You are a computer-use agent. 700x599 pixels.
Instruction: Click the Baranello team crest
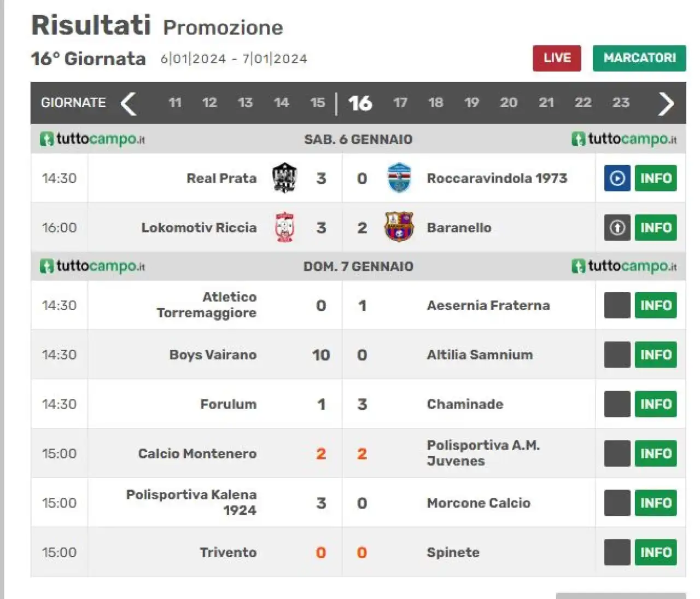(x=399, y=227)
